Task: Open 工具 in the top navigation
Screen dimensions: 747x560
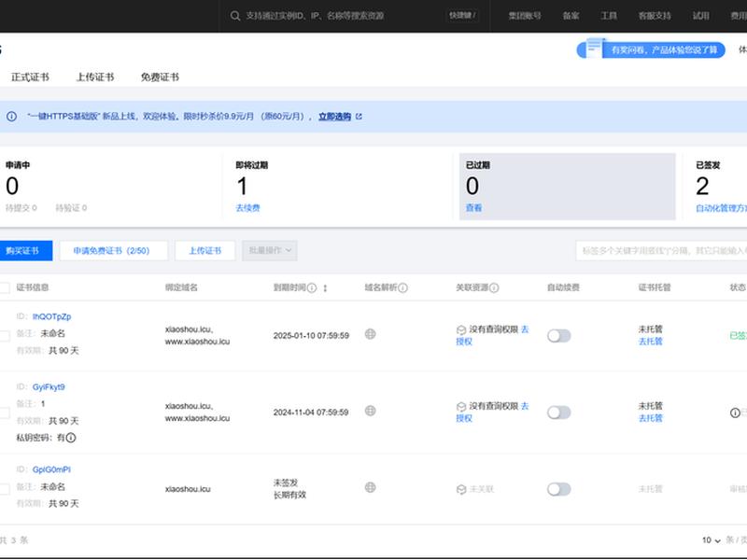Action: tap(609, 16)
